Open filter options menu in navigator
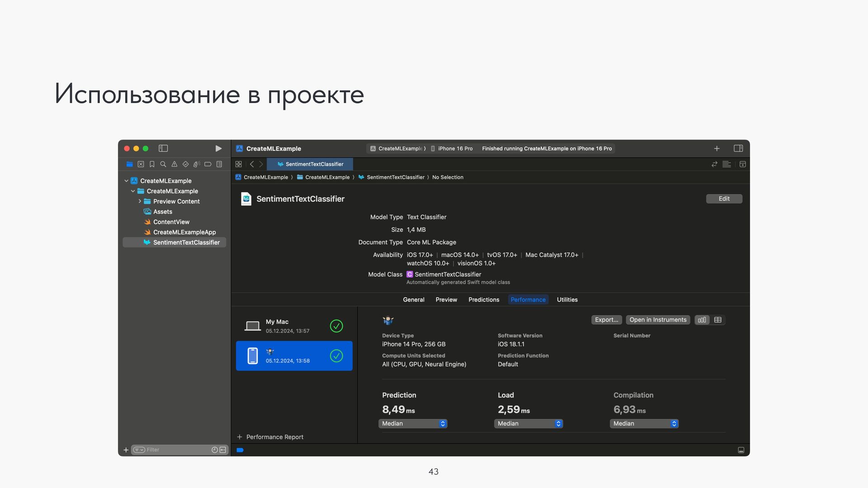The height and width of the screenshot is (488, 868). (139, 450)
